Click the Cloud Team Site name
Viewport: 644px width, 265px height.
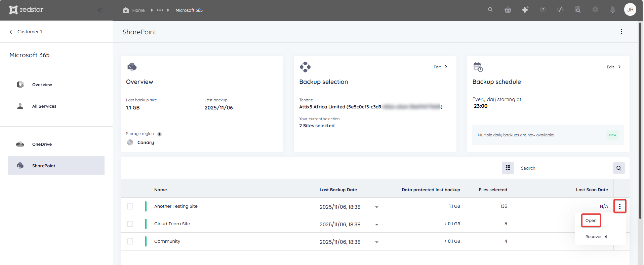click(x=172, y=224)
